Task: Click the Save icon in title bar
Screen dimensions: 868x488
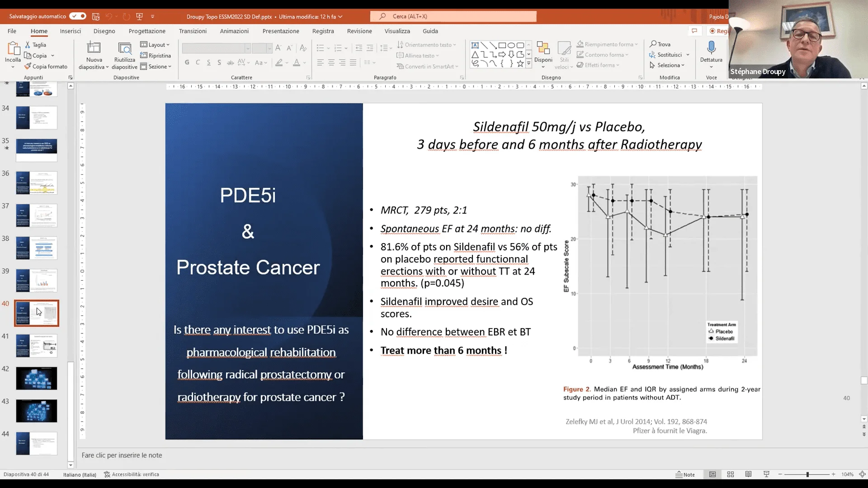Action: point(96,16)
